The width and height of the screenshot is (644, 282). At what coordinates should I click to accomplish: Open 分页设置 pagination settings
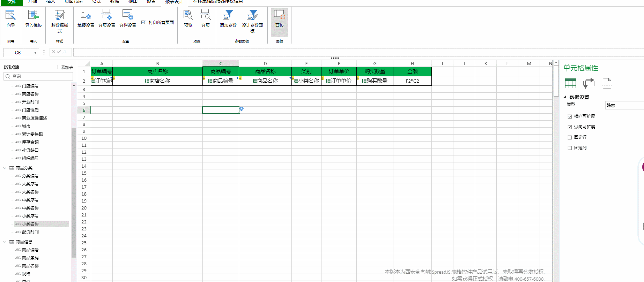107,19
